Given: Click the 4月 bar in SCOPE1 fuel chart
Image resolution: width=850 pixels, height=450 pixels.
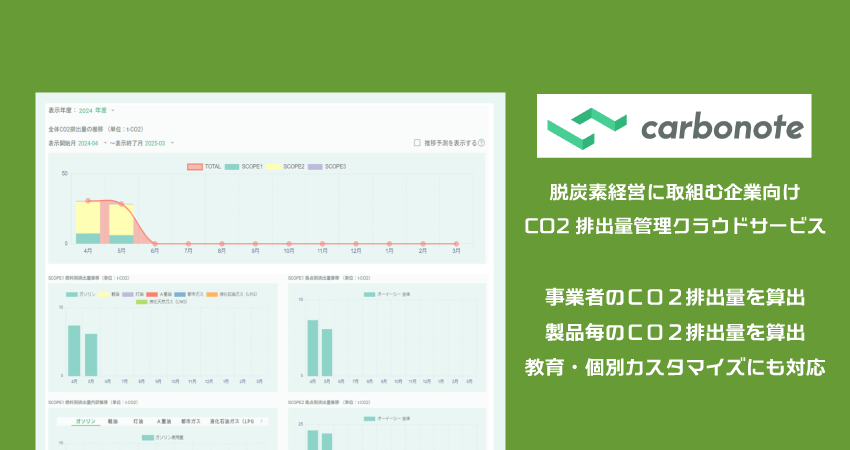Looking at the screenshot, I should [74, 351].
